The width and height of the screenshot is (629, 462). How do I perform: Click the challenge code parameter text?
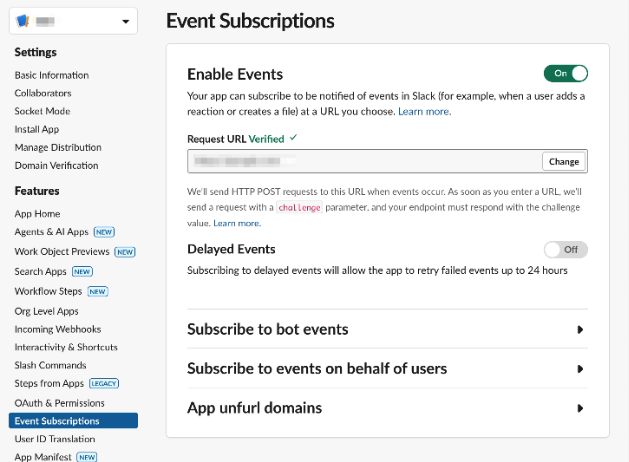pyautogui.click(x=300, y=207)
